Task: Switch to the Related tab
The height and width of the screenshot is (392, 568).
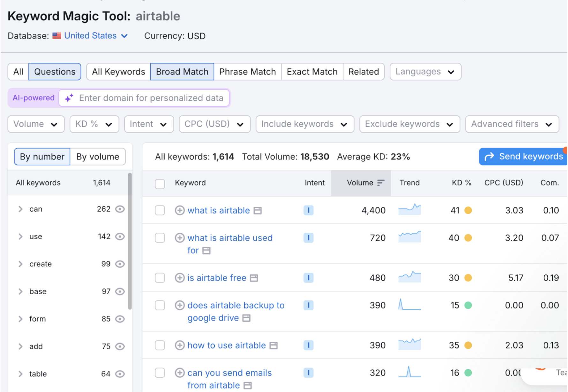Action: pyautogui.click(x=364, y=72)
